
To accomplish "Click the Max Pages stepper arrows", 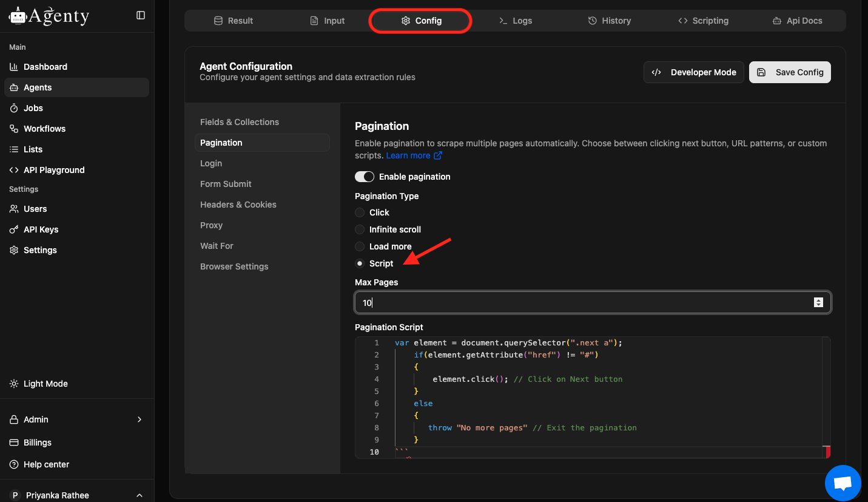I will click(818, 302).
